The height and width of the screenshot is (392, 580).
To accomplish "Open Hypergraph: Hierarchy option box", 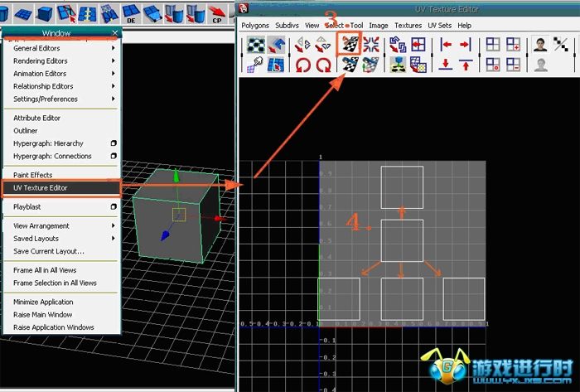I will click(x=114, y=143).
